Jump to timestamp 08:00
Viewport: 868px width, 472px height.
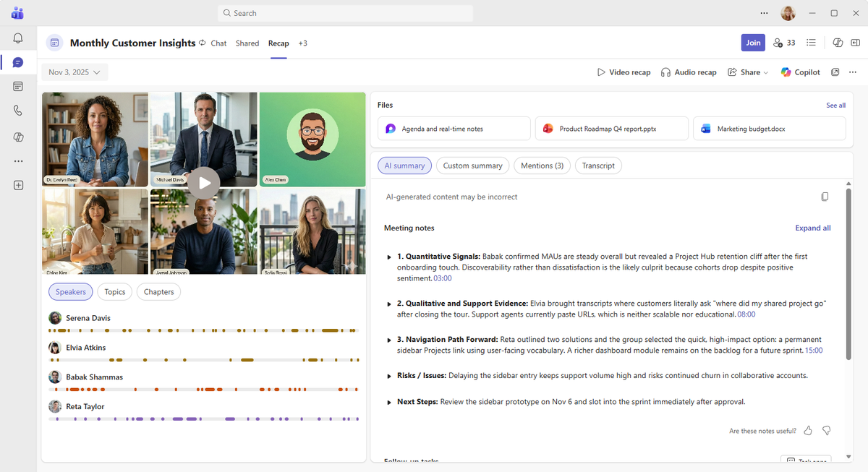[746, 314]
